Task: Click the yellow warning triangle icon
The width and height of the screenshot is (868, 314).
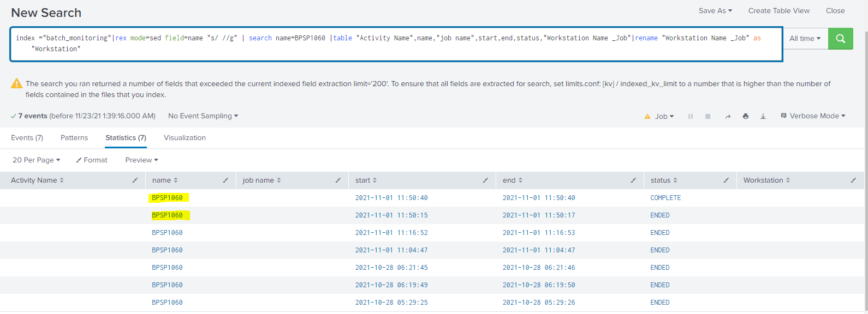Action: point(17,83)
